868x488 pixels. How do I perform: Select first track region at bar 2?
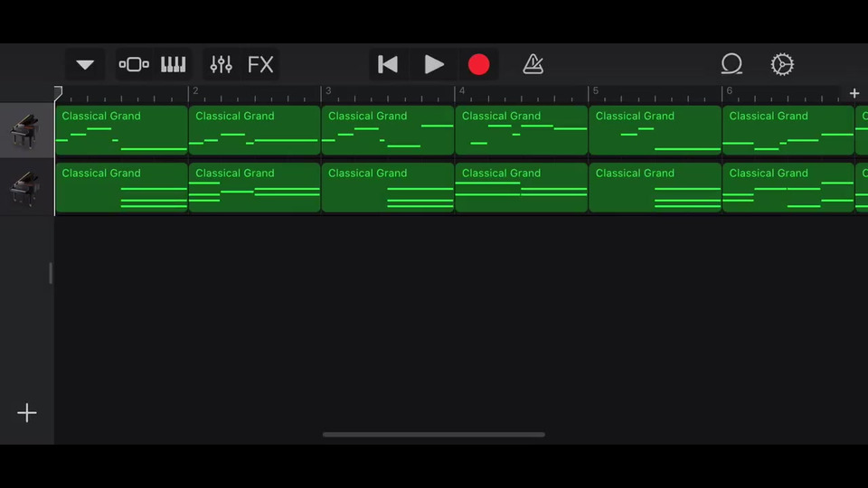[x=255, y=130]
